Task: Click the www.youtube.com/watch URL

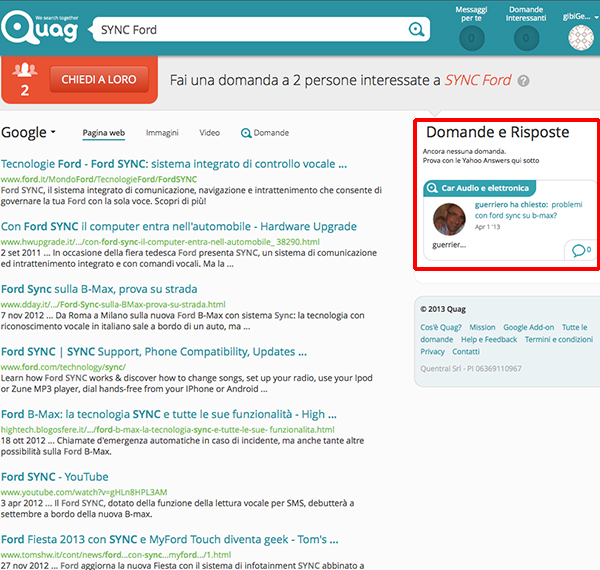Action: tap(84, 492)
